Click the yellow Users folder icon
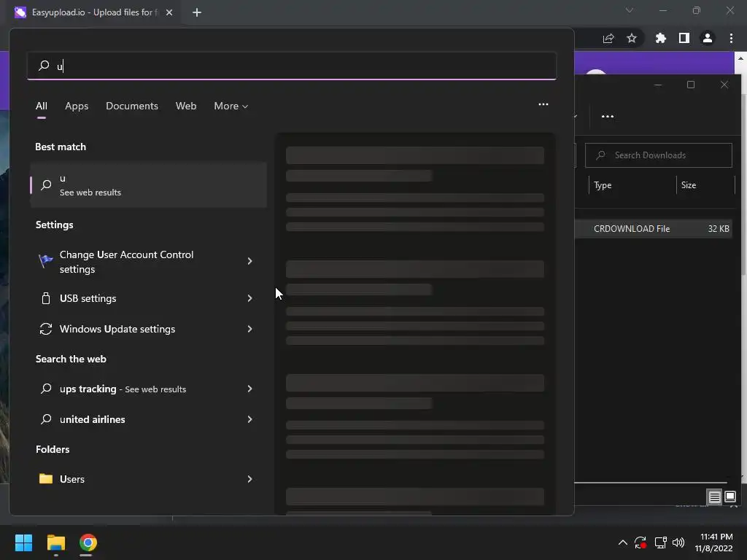747x560 pixels. click(x=46, y=478)
